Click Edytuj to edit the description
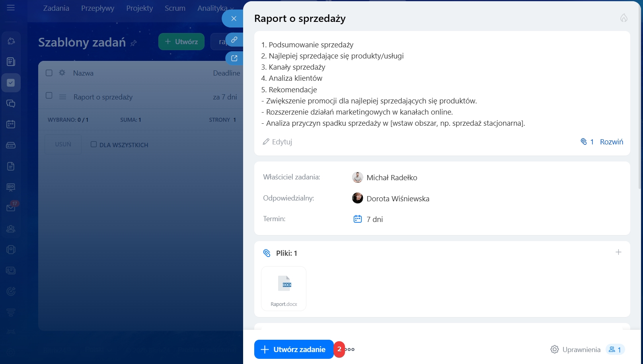This screenshot has width=643, height=364. [x=278, y=142]
